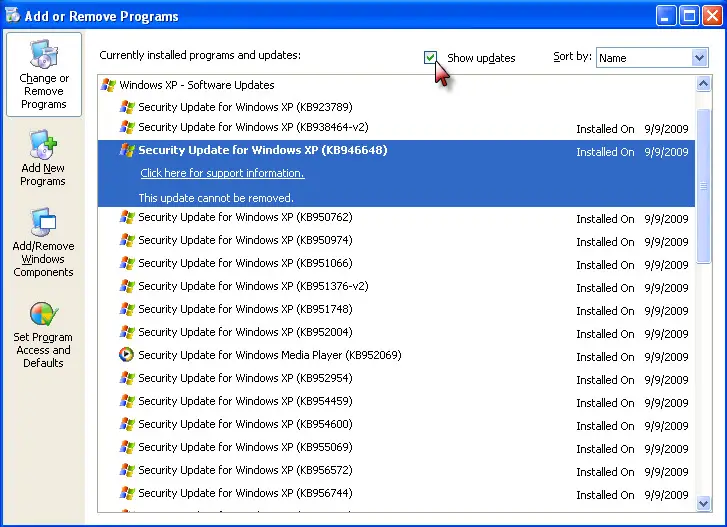Click the icon beside update KB956572

(x=127, y=470)
